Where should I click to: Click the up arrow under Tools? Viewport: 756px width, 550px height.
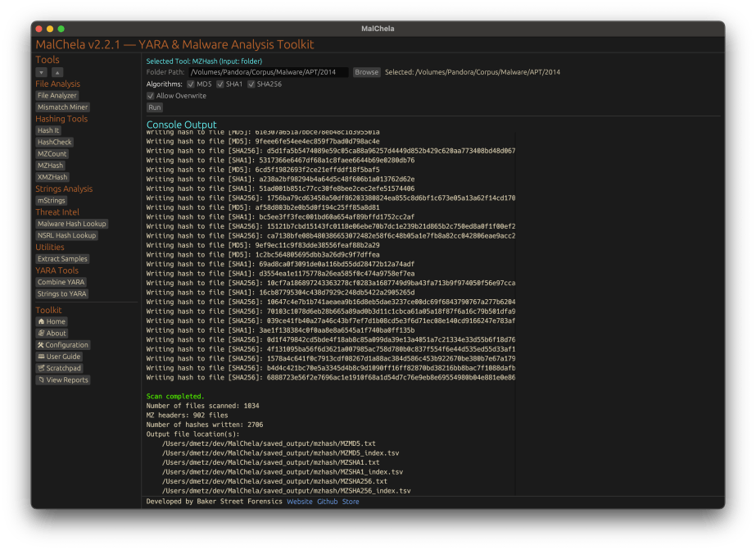tap(57, 72)
